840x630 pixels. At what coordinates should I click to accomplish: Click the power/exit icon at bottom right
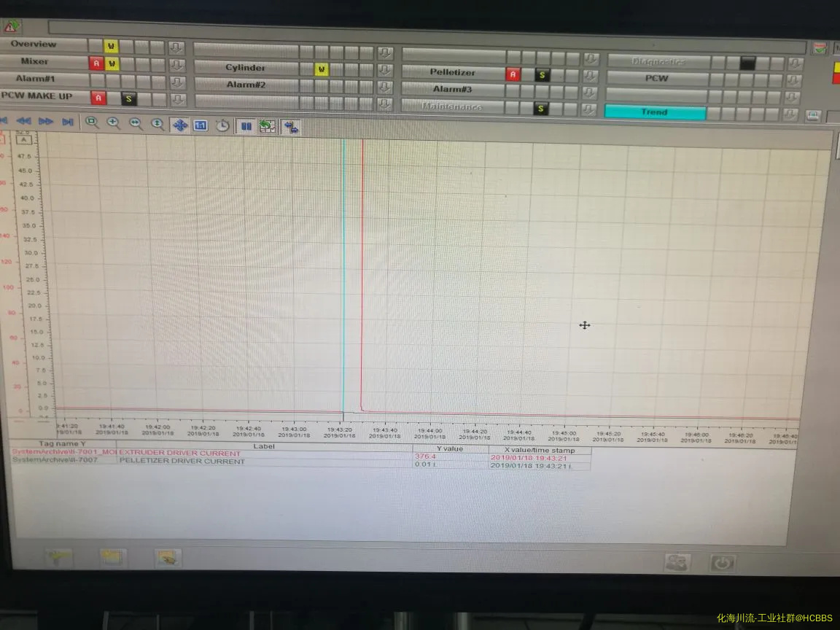tap(723, 563)
